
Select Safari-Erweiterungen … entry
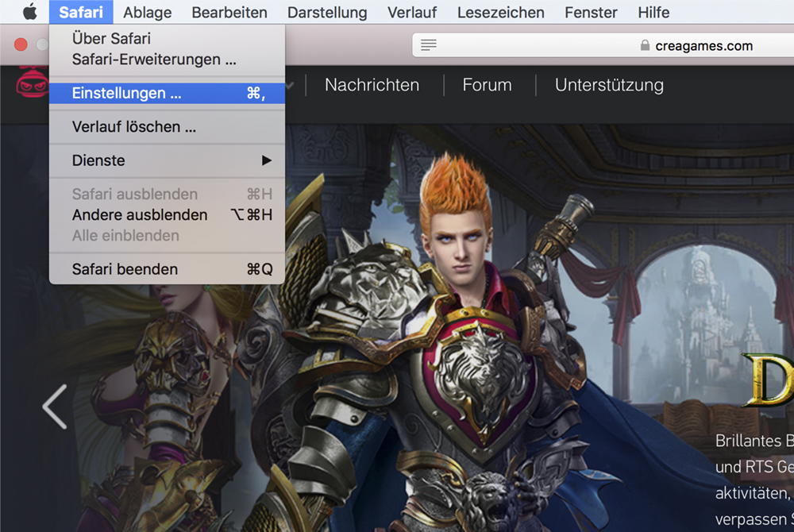point(154,60)
